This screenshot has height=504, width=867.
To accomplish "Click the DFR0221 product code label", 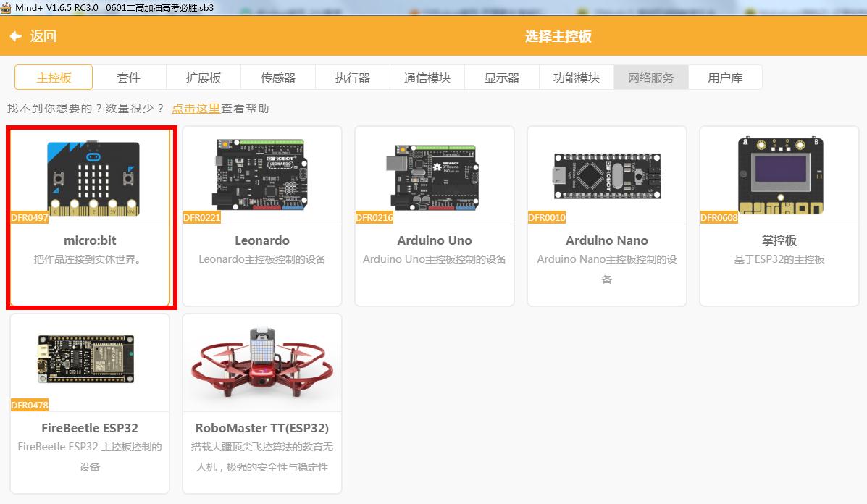I will (x=202, y=218).
